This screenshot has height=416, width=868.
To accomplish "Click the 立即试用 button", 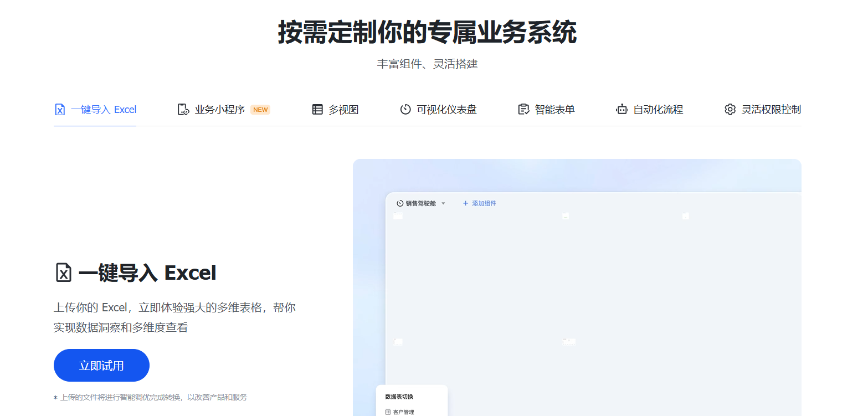I will point(101,365).
